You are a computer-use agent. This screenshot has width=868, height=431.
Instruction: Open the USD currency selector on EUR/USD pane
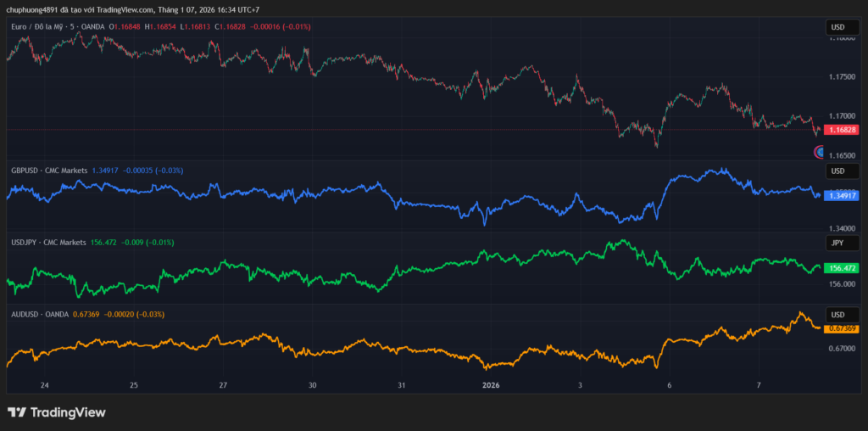[x=842, y=28]
